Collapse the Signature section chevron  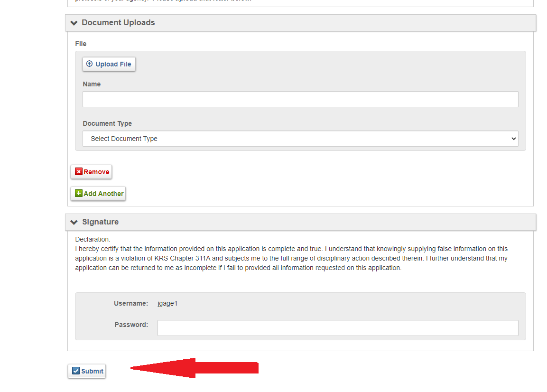pos(74,222)
